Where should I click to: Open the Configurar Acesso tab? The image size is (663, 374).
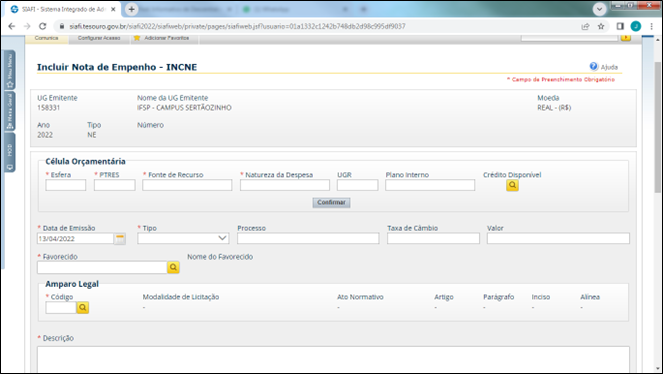tap(99, 38)
